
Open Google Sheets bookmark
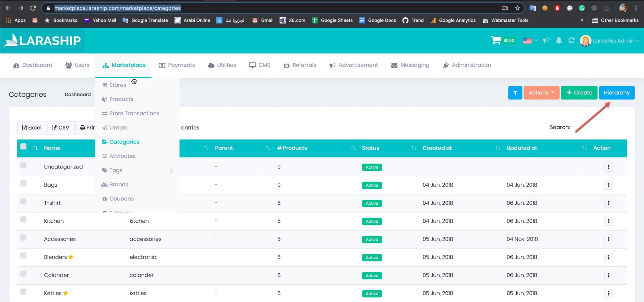(x=332, y=20)
